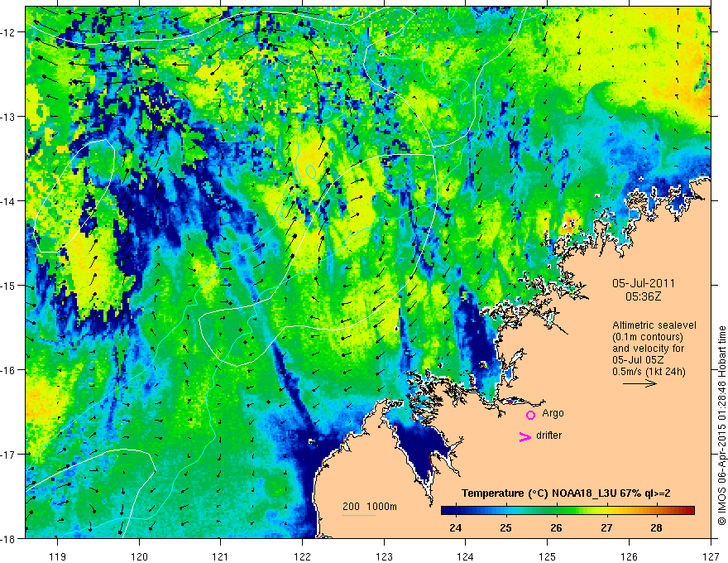Click the longitude axis label 126
Screen dimensions: 728x563
click(x=629, y=556)
